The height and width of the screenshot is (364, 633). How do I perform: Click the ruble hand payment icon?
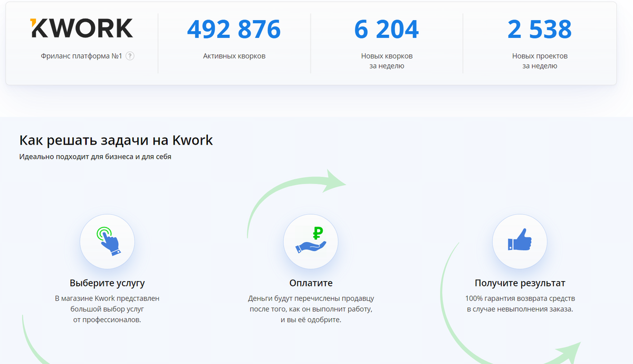pos(311,242)
